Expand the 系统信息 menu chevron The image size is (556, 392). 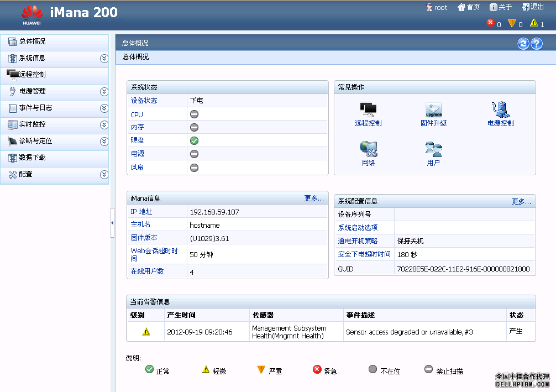pos(104,58)
